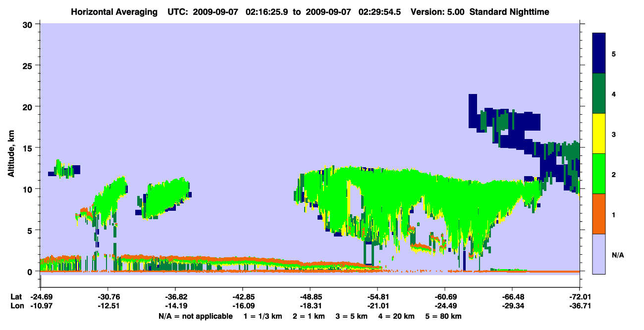The height and width of the screenshot is (330, 644).
Task: Click the latitude value -42.85
Action: 243,297
